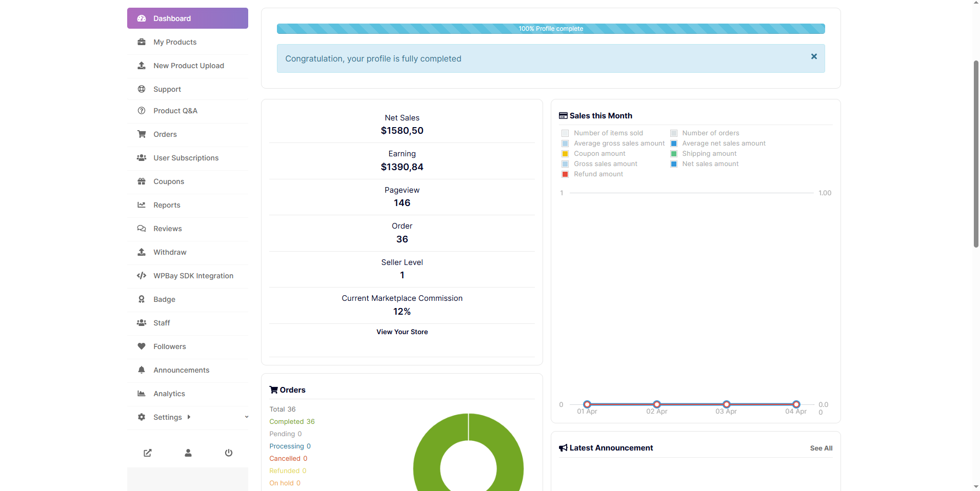Click the Completed 36 orders label

(292, 422)
